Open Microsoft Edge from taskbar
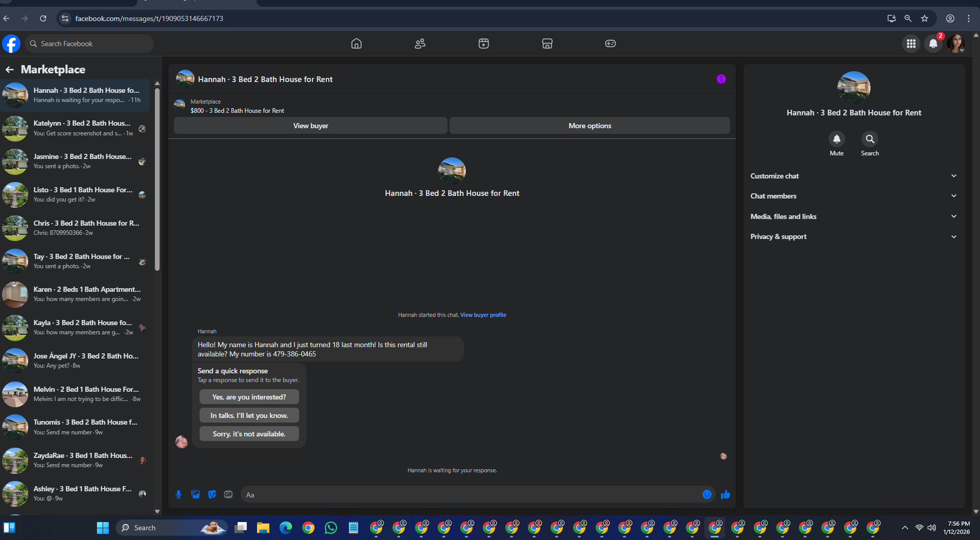The image size is (980, 540). point(286,528)
